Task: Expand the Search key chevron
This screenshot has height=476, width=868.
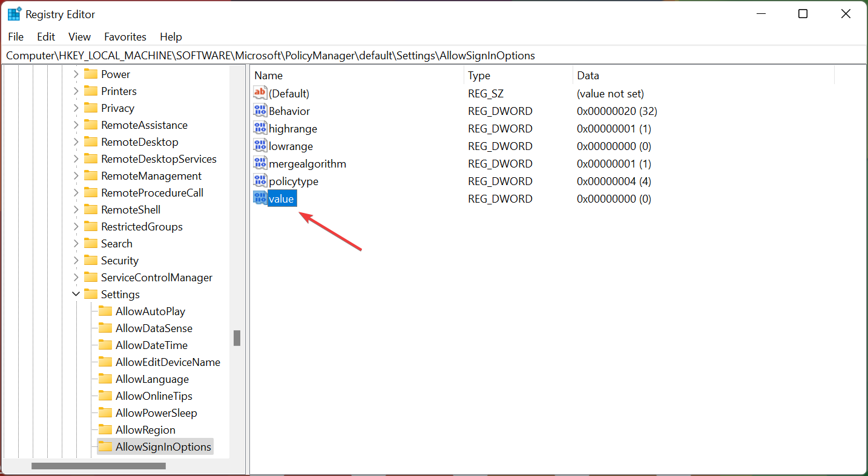Action: [76, 243]
